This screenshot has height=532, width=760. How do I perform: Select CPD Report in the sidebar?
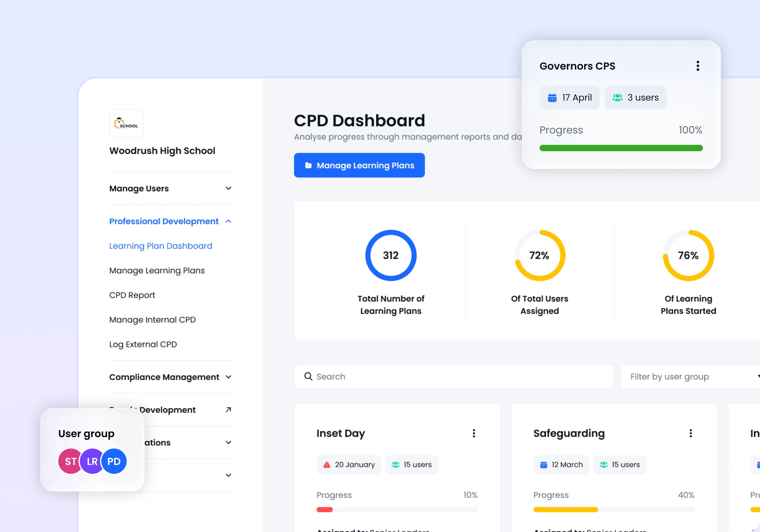(132, 295)
